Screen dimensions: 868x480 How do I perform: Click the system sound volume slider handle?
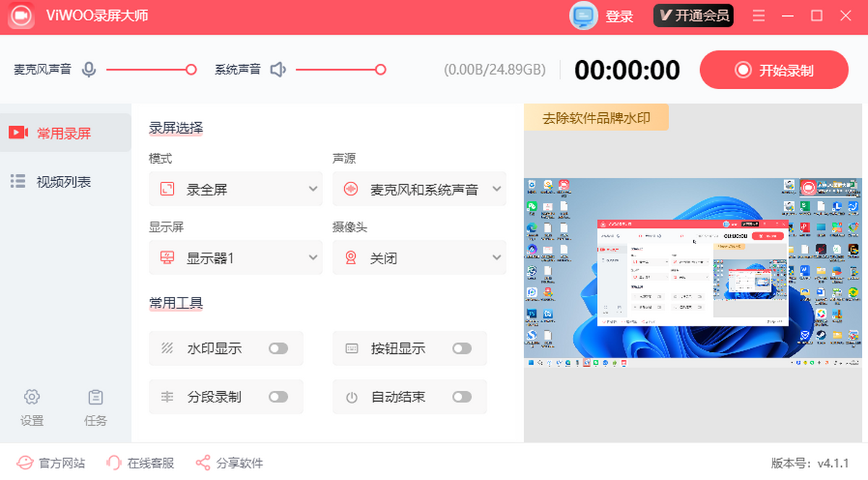click(380, 70)
